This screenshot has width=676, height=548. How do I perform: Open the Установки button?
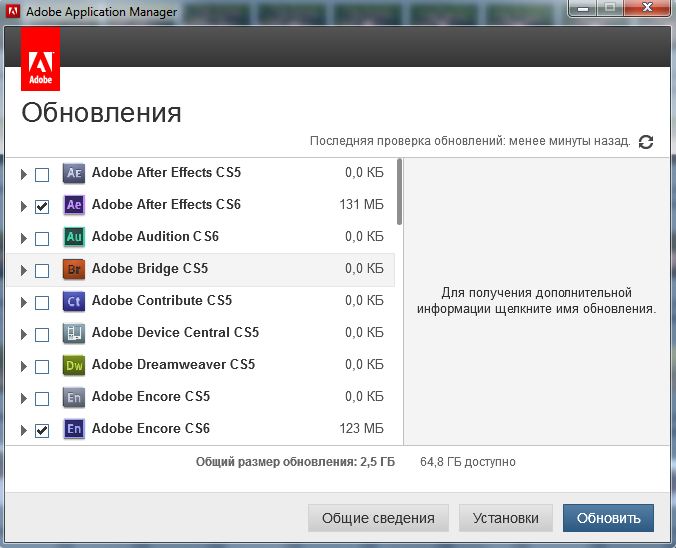click(506, 518)
